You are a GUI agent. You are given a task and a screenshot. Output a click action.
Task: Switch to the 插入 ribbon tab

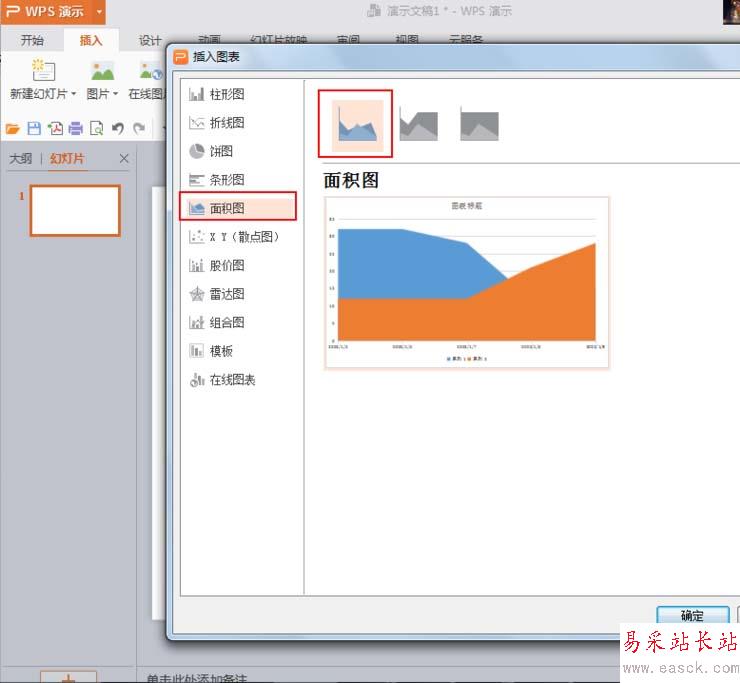[x=91, y=40]
